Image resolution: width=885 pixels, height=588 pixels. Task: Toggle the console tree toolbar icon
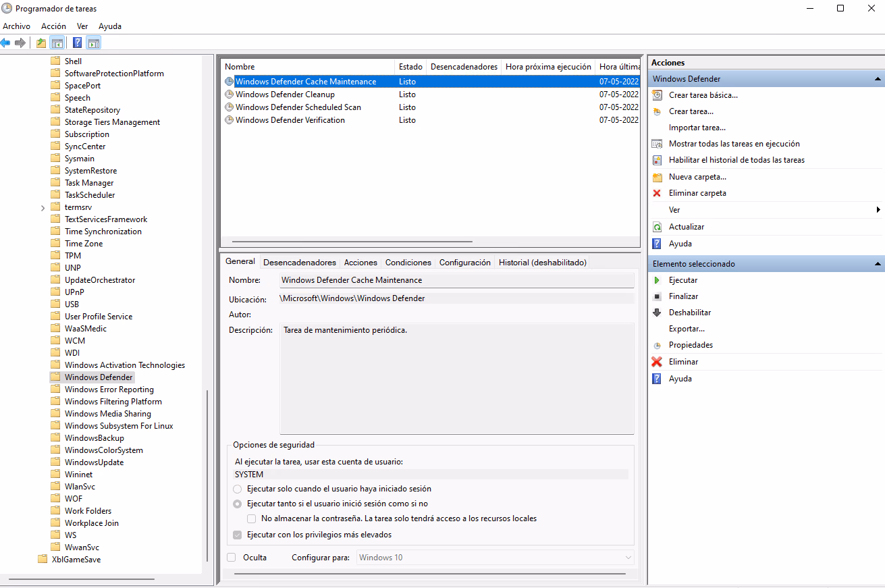coord(57,43)
